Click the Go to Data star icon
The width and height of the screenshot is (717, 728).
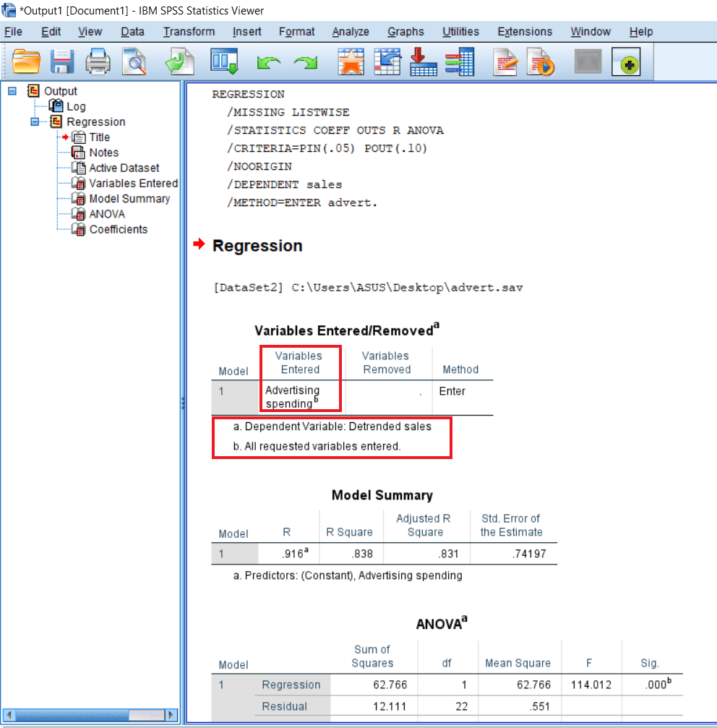[351, 61]
